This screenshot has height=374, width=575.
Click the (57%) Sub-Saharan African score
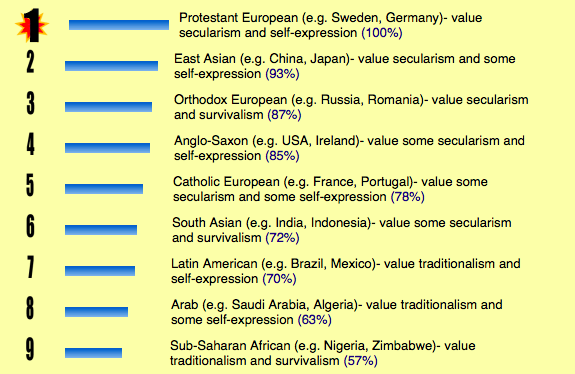point(360,361)
